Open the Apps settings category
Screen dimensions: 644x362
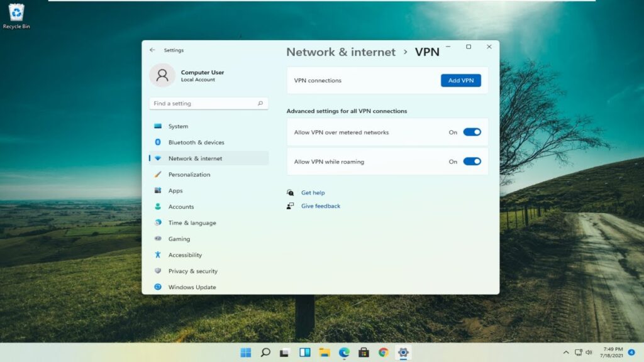(x=175, y=190)
